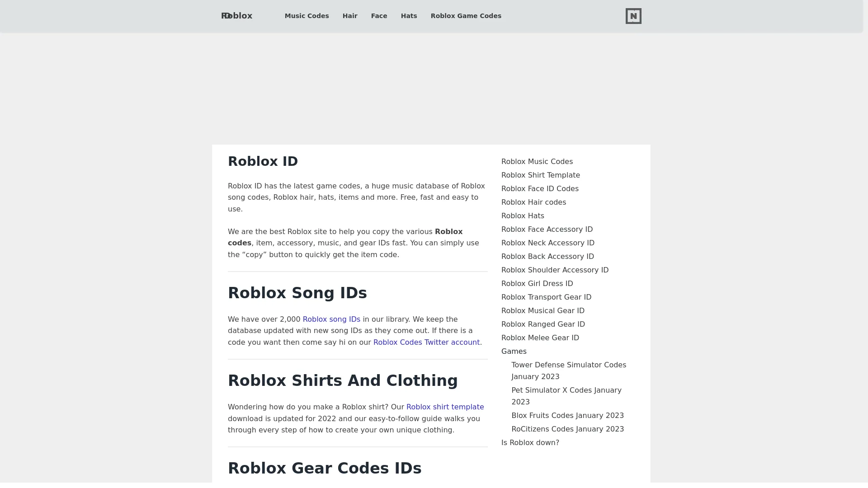The image size is (868, 488).
Task: Visit Roblox Transport Gear ID page
Action: 546,297
